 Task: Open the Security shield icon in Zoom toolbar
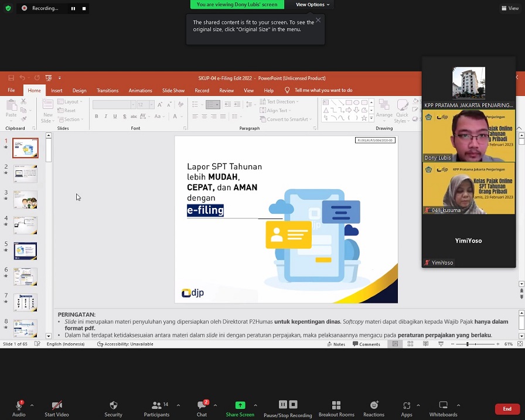coord(113,405)
